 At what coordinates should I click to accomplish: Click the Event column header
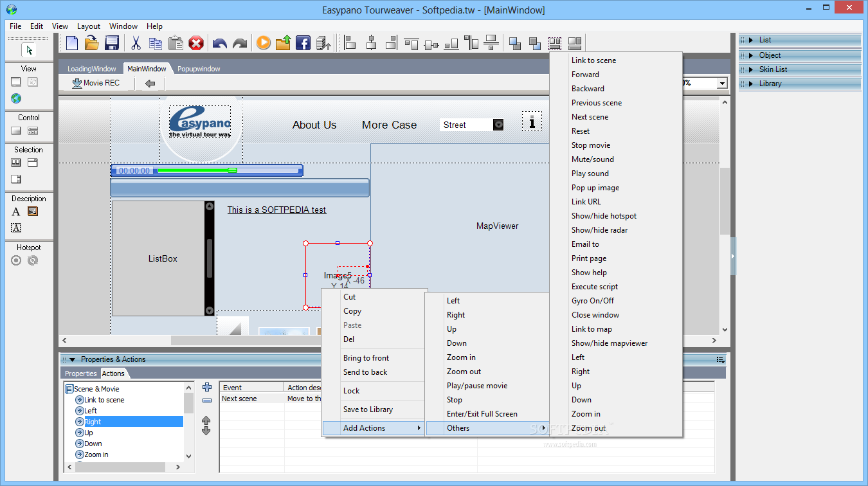click(x=251, y=388)
